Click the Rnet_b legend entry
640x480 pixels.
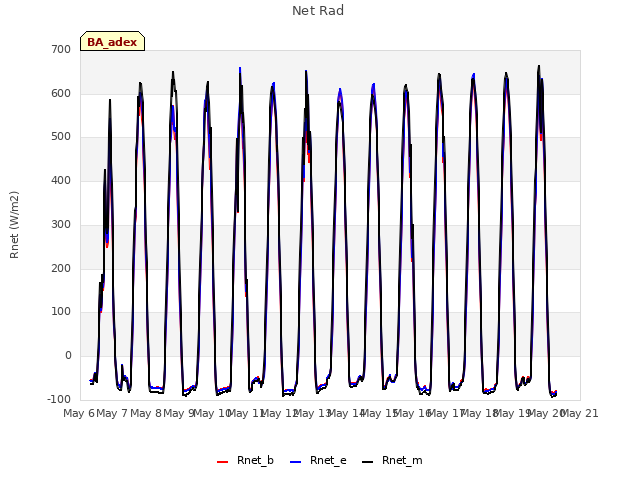pos(245,461)
